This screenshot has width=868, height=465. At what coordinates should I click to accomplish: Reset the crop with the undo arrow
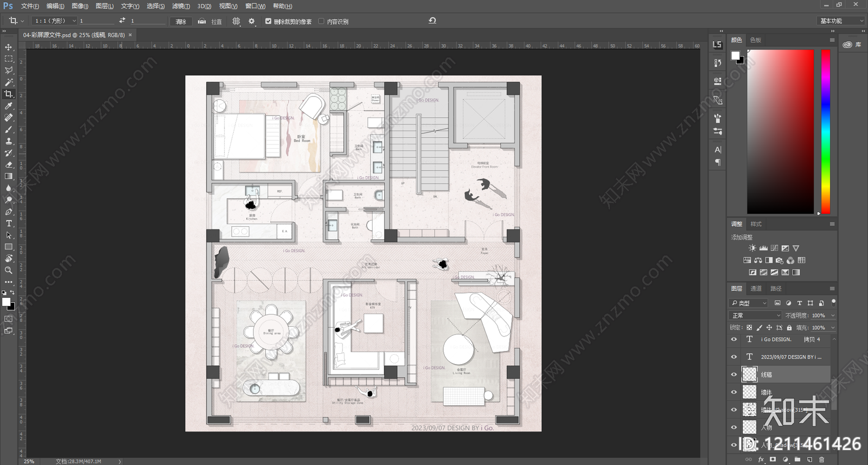(x=432, y=21)
